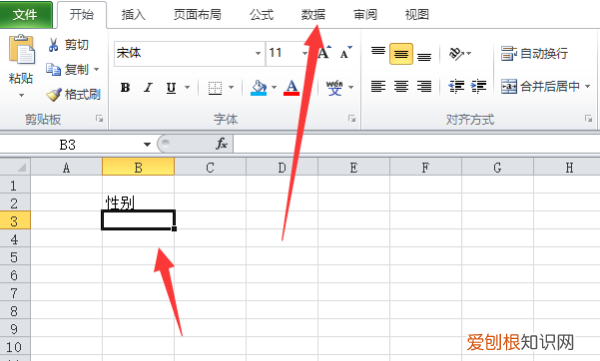Open merge and center dropdown arrow
The width and height of the screenshot is (600, 361).
[x=587, y=87]
